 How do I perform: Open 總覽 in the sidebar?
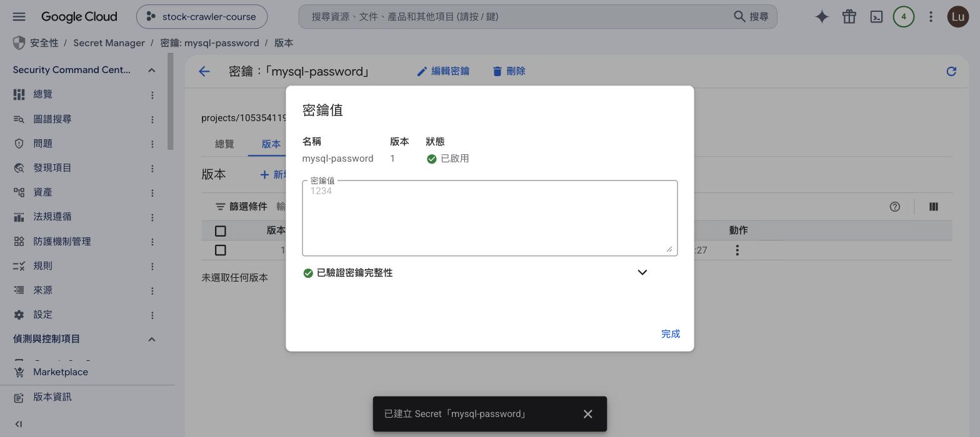point(42,94)
